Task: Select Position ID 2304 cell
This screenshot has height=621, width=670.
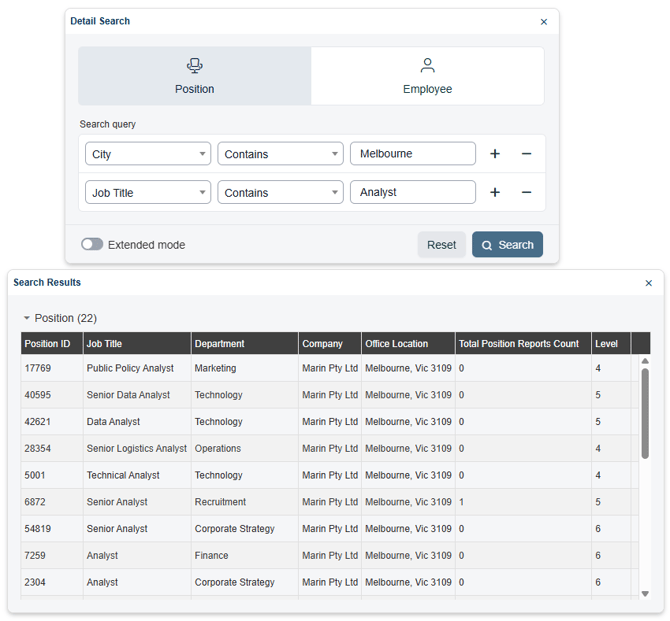Action: [x=52, y=582]
